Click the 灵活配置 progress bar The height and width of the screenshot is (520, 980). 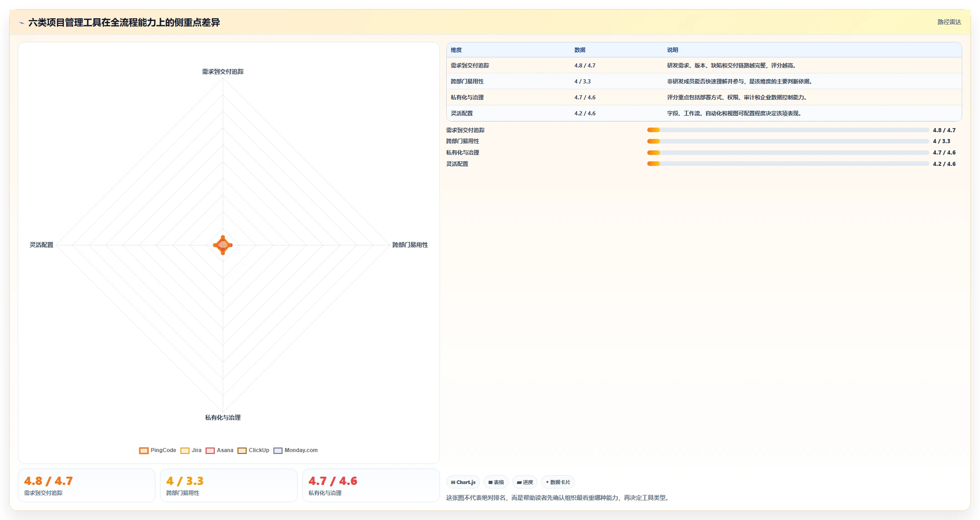click(x=788, y=164)
